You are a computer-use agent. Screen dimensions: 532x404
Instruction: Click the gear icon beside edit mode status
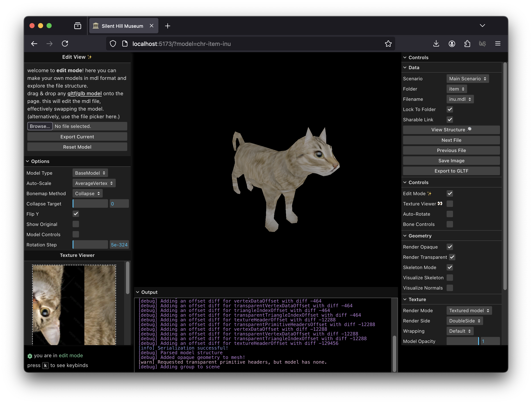[30, 356]
